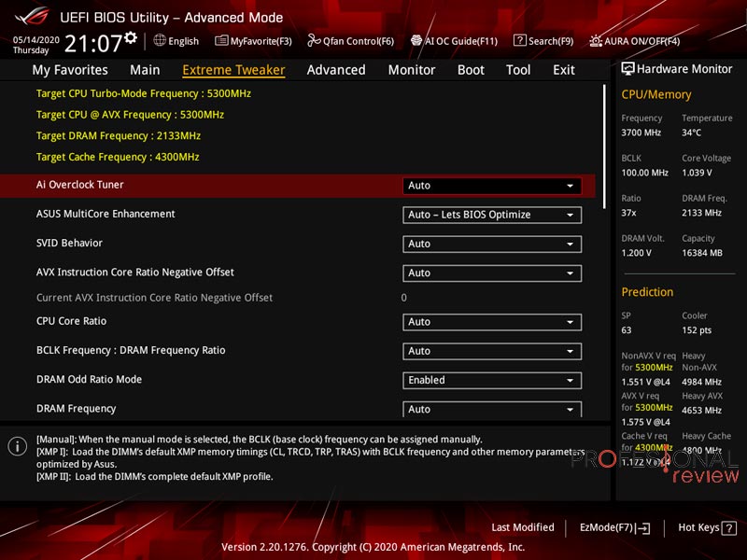
Task: Click the '05/14/2020' date
Action: click(36, 40)
